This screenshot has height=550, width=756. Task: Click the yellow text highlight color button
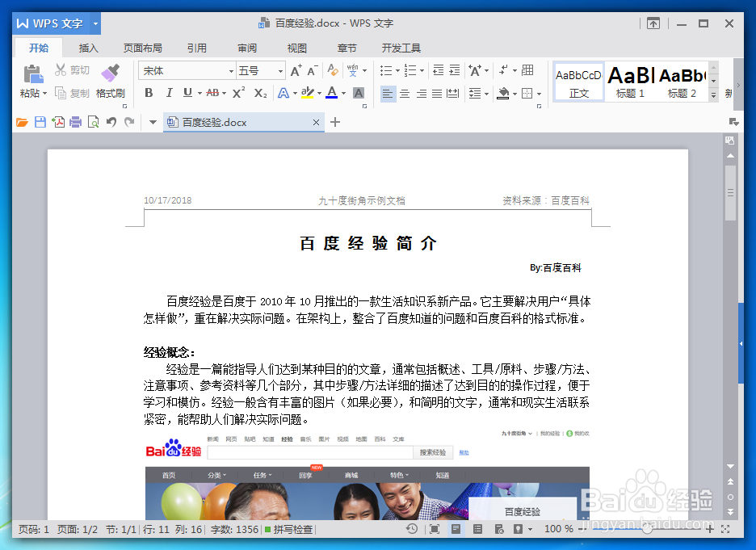click(x=307, y=93)
